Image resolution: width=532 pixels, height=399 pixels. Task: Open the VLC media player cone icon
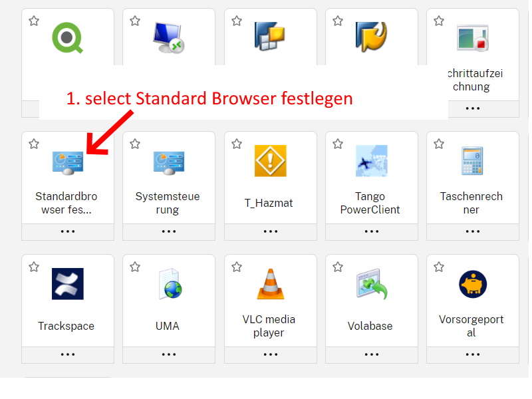[x=270, y=284]
